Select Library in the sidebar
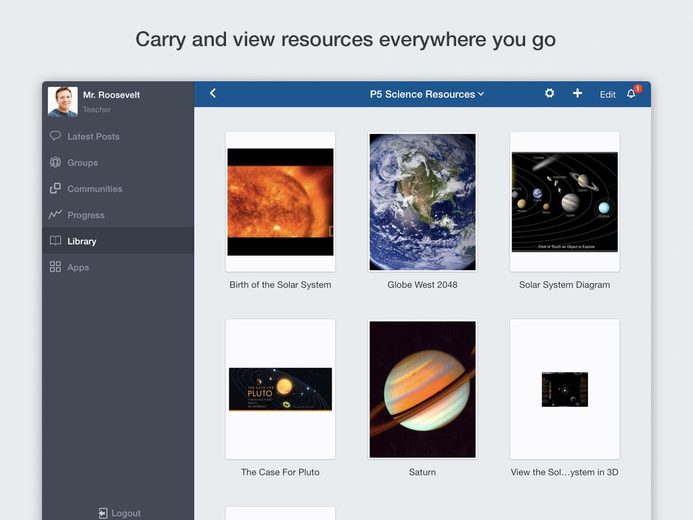Image resolution: width=693 pixels, height=520 pixels. (x=118, y=241)
